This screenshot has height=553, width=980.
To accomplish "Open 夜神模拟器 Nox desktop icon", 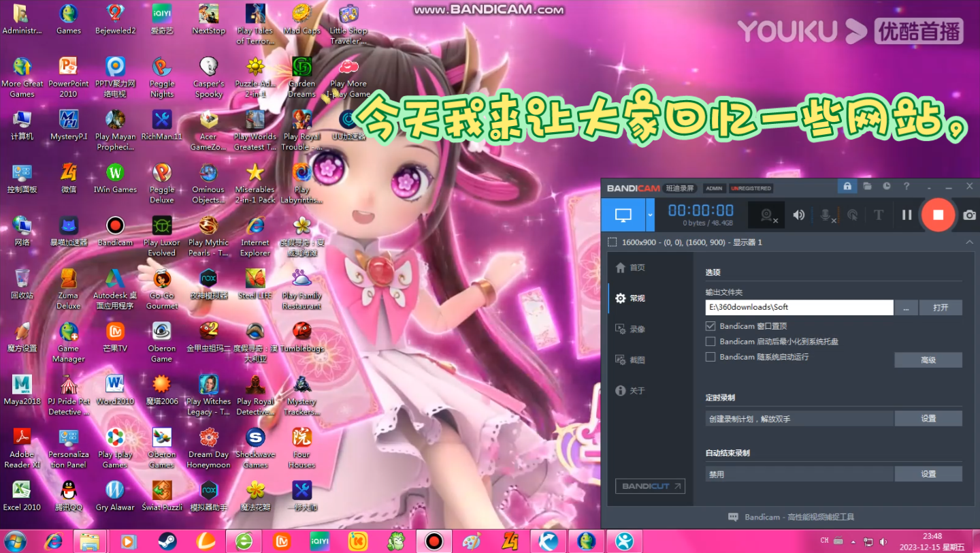I will (x=208, y=283).
